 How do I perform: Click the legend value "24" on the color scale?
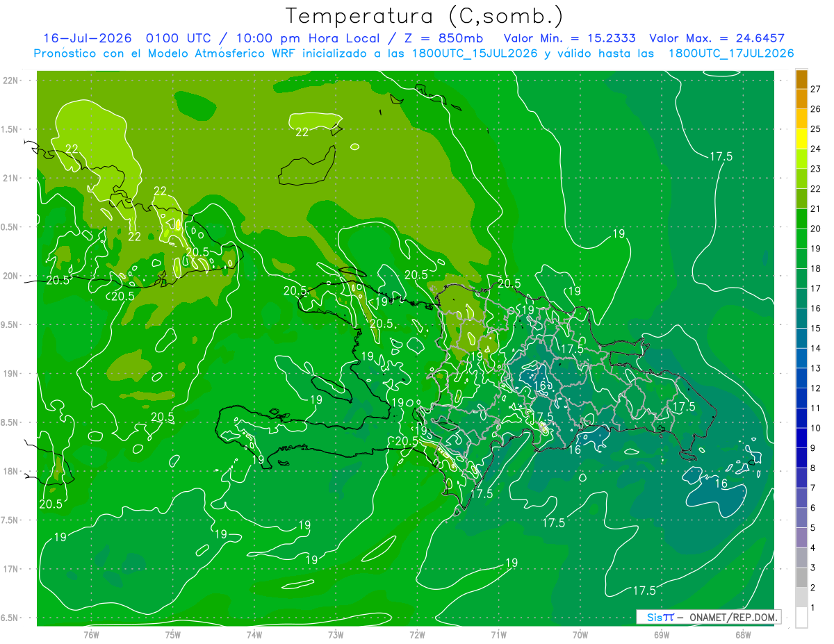pyautogui.click(x=815, y=149)
